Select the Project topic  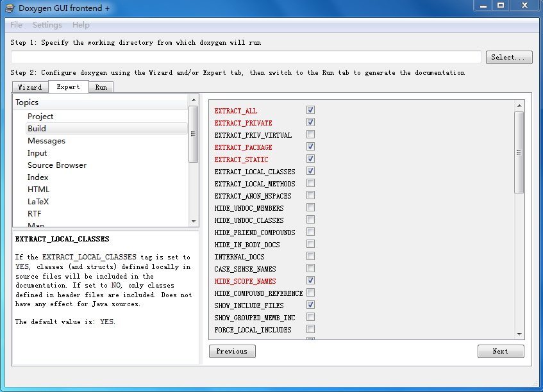[x=40, y=116]
